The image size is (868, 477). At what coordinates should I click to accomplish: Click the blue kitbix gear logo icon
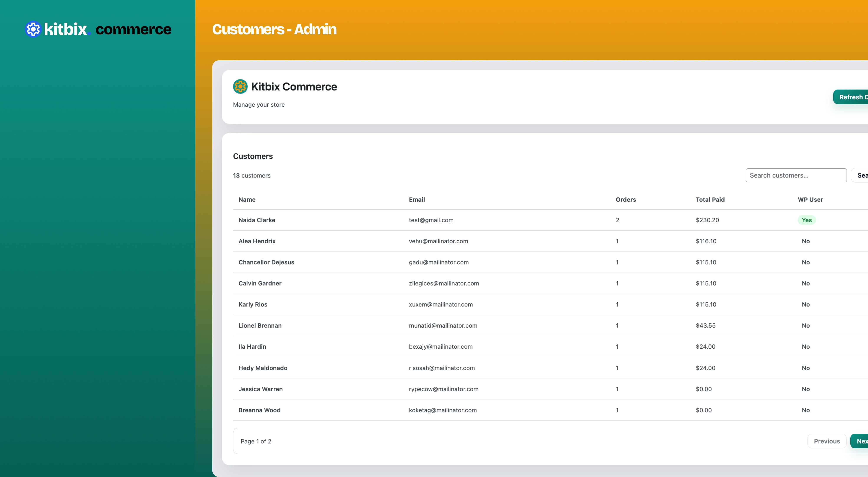33,29
